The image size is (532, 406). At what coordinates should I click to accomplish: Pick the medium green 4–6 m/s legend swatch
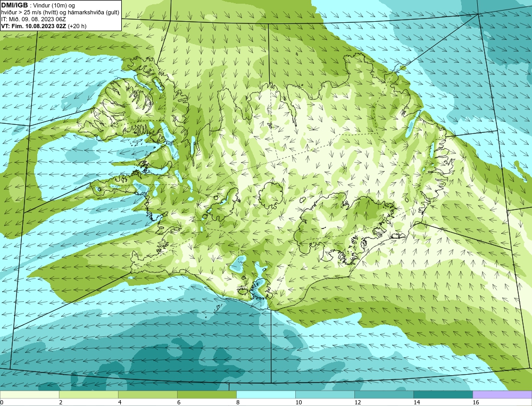147,395
